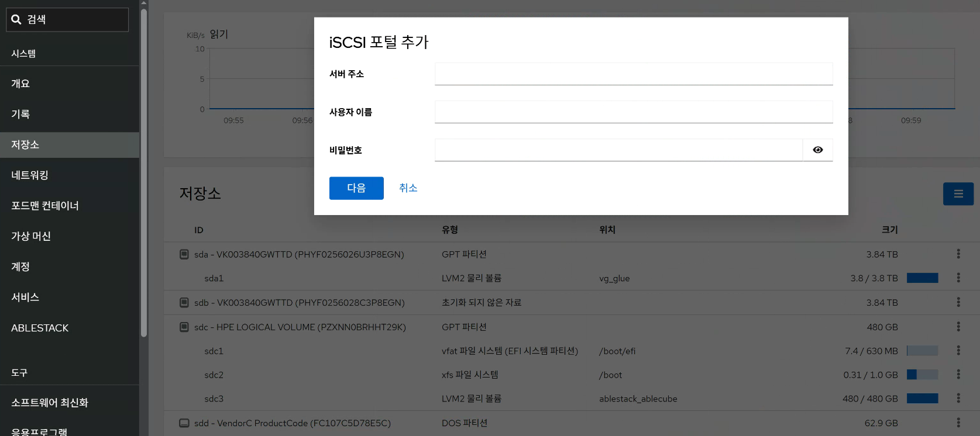This screenshot has height=436, width=980.
Task: Open kebab menu for sdc1 row
Action: [958, 350]
